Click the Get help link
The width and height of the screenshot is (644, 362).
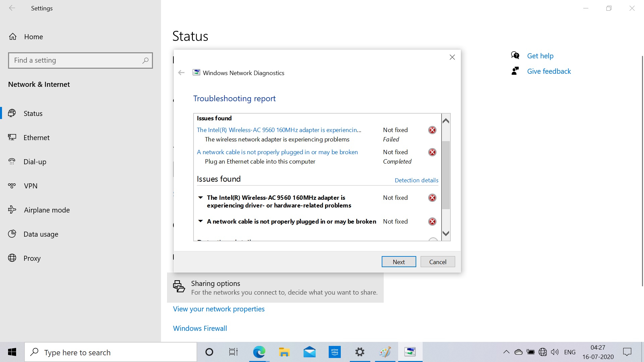click(x=540, y=56)
